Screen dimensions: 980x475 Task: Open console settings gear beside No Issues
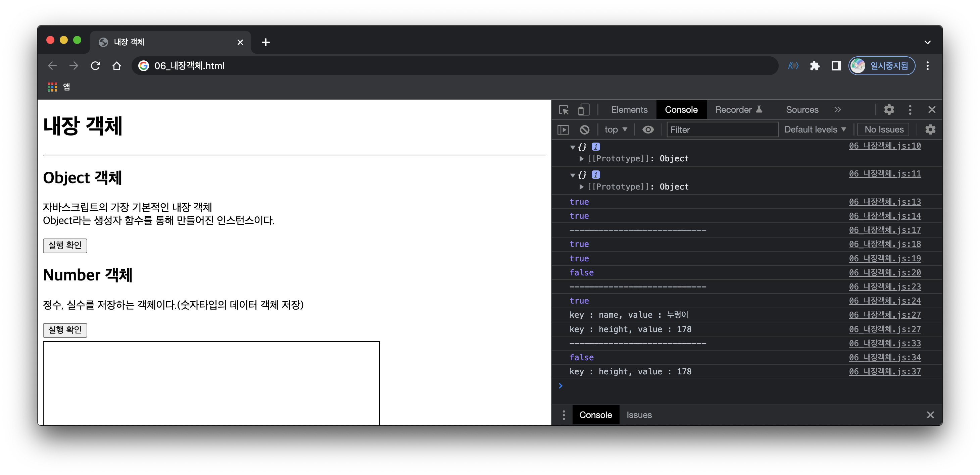tap(930, 130)
